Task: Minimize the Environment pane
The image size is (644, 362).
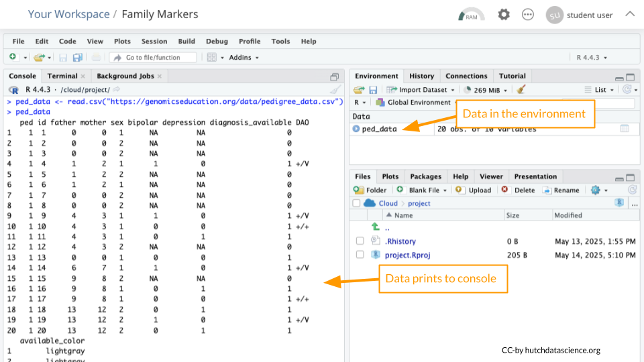Action: point(619,78)
